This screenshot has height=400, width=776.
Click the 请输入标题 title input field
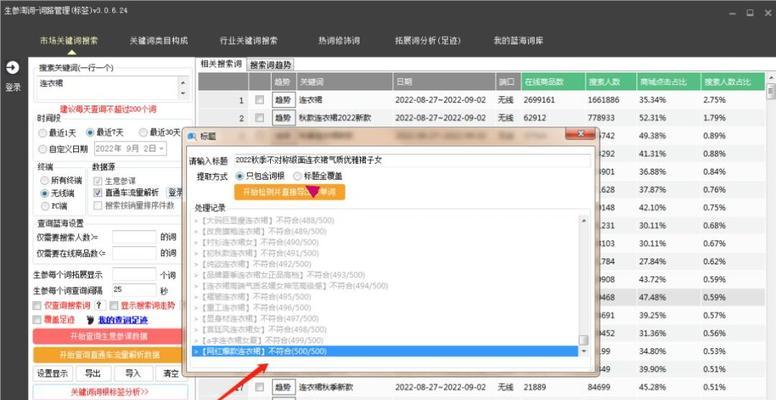point(412,160)
